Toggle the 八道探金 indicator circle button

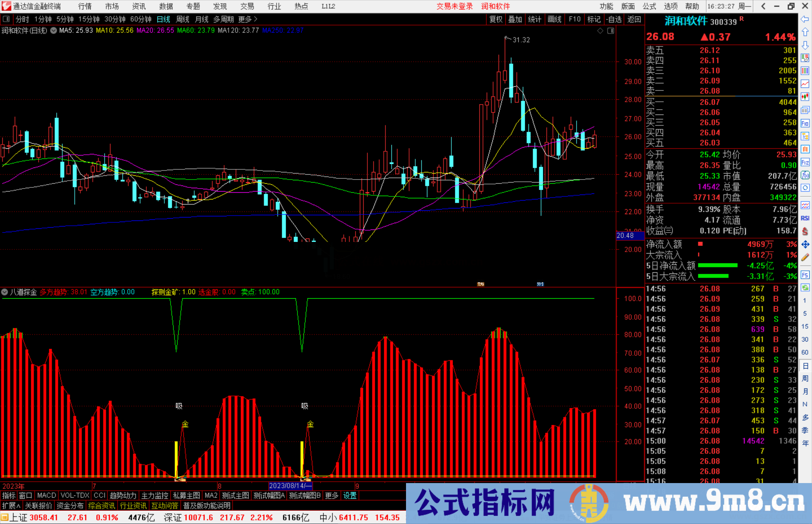(x=5, y=292)
